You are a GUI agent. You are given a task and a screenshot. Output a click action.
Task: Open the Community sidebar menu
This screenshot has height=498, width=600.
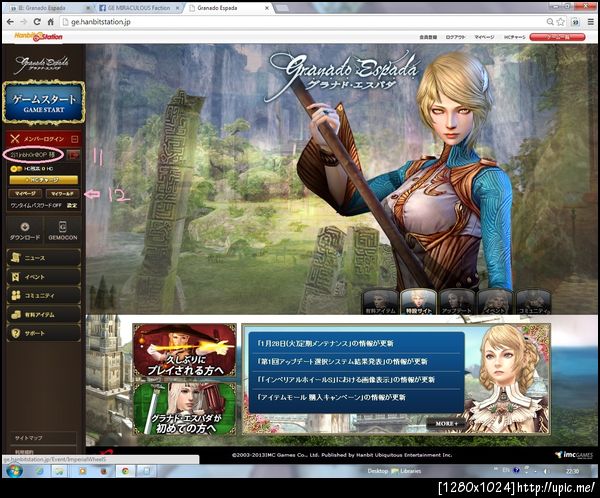(44, 296)
